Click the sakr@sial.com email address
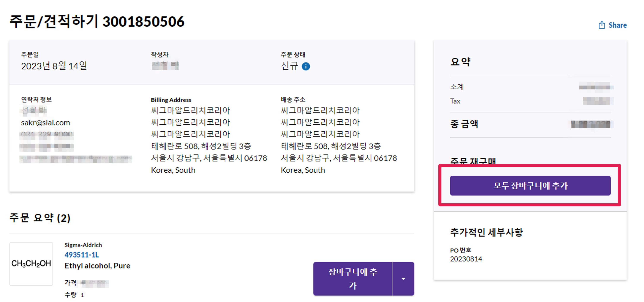The image size is (644, 302). click(x=46, y=122)
